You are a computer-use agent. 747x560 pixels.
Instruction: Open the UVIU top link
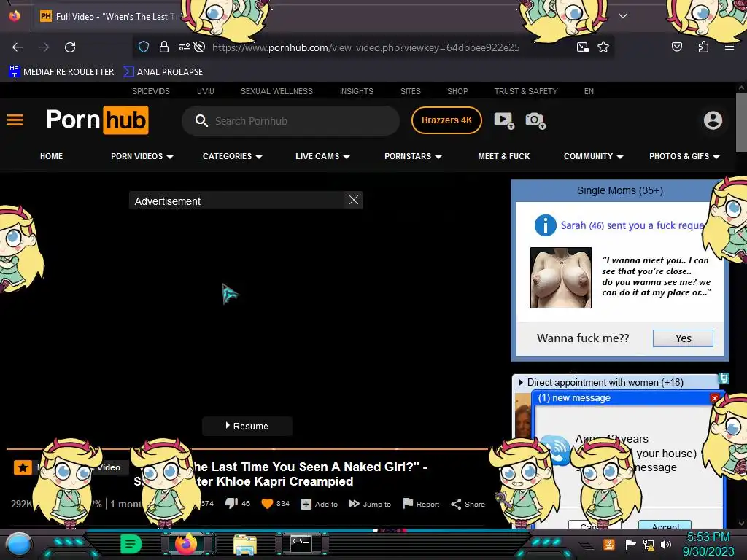(205, 91)
